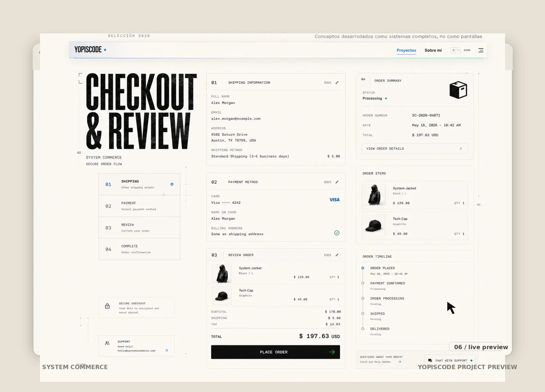
Task: Click the arrow icon in the Support card
Action: 166,351
